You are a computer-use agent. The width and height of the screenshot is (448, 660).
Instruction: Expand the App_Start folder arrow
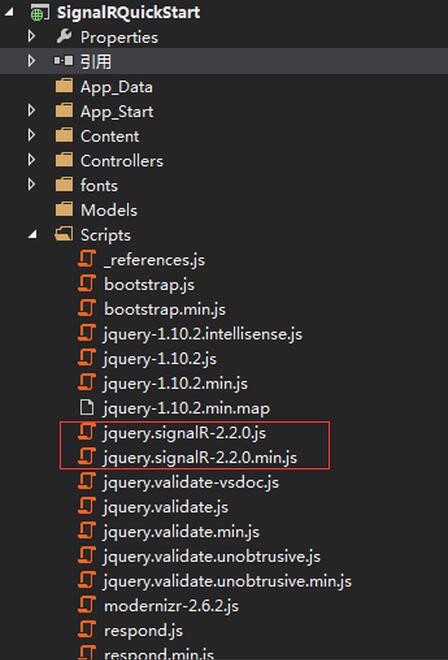[x=31, y=111]
